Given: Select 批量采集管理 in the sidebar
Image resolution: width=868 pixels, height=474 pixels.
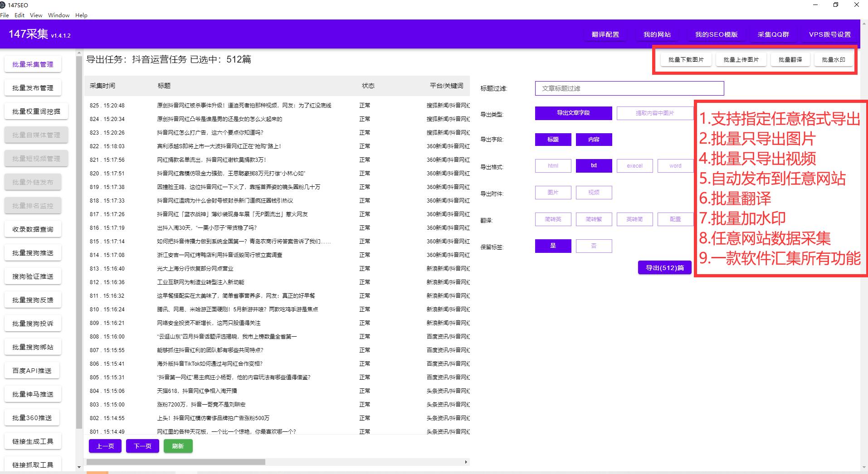Looking at the screenshot, I should pos(33,64).
